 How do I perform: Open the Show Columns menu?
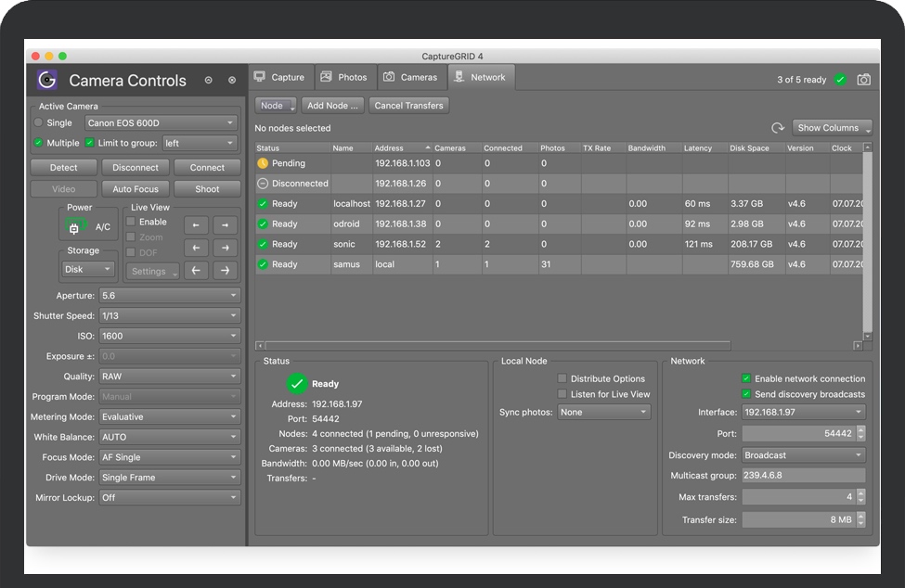coord(833,128)
